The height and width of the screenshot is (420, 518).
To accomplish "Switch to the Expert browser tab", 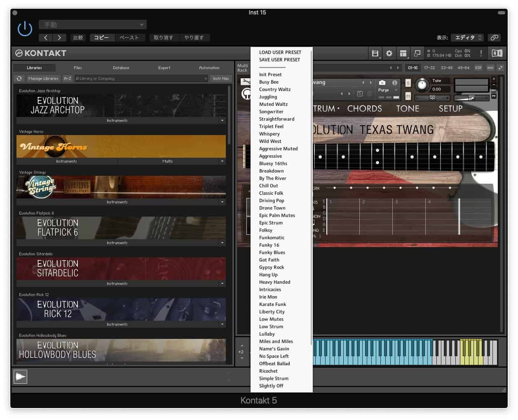I will tap(164, 68).
